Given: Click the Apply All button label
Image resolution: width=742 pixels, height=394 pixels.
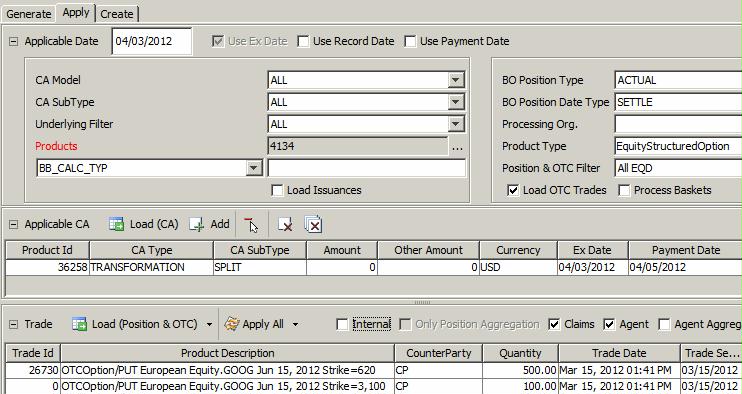Looking at the screenshot, I should [263, 324].
